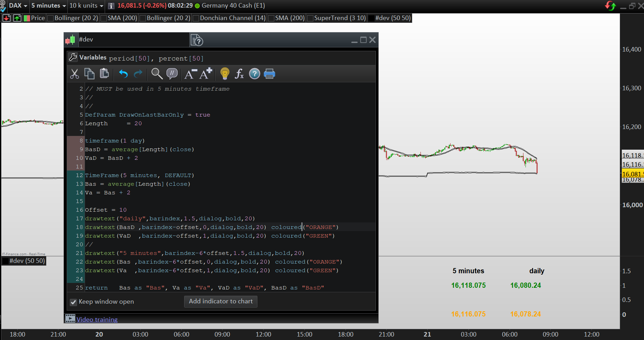Toggle the SuperTrend (3 10) checkbox
This screenshot has height=340, width=644.
coord(310,18)
